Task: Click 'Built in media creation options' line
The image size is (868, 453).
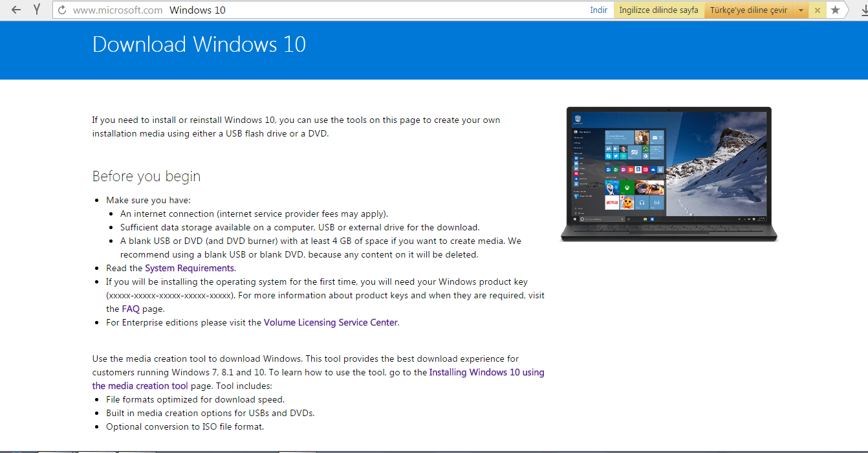Action: [x=210, y=413]
